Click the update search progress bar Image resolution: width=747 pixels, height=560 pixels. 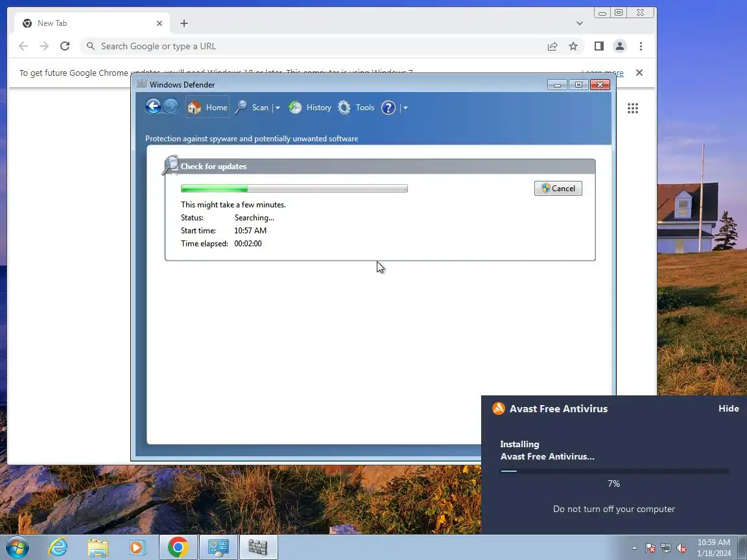pyautogui.click(x=294, y=189)
